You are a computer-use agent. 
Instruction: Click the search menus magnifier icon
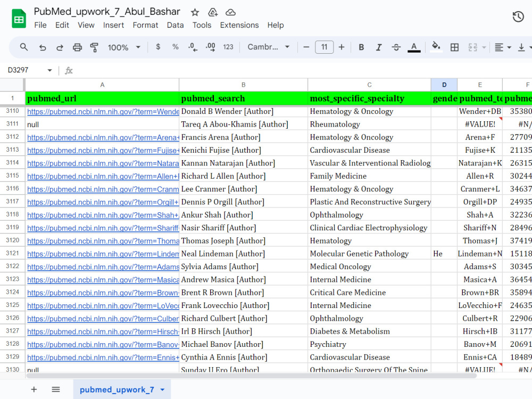(24, 47)
